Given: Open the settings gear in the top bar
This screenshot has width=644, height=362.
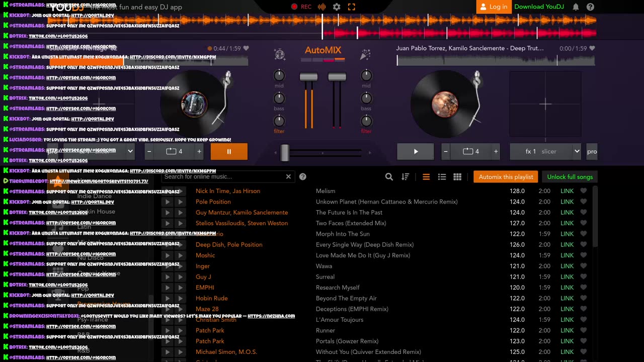Looking at the screenshot, I should pyautogui.click(x=337, y=7).
